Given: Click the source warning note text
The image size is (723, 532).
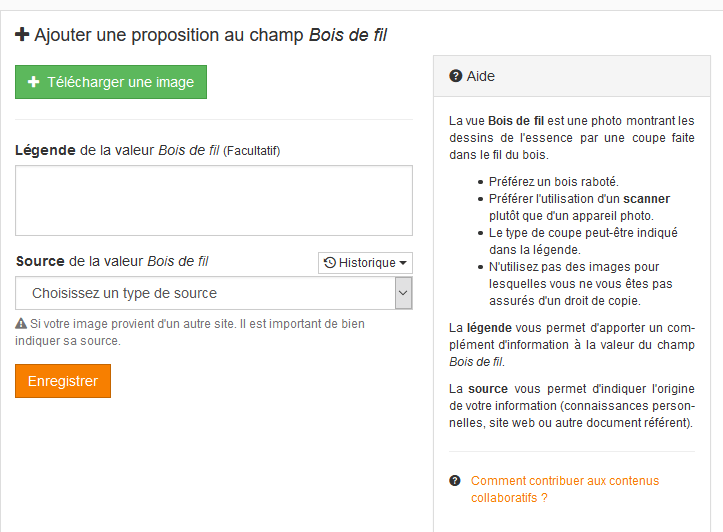Looking at the screenshot, I should tap(190, 332).
